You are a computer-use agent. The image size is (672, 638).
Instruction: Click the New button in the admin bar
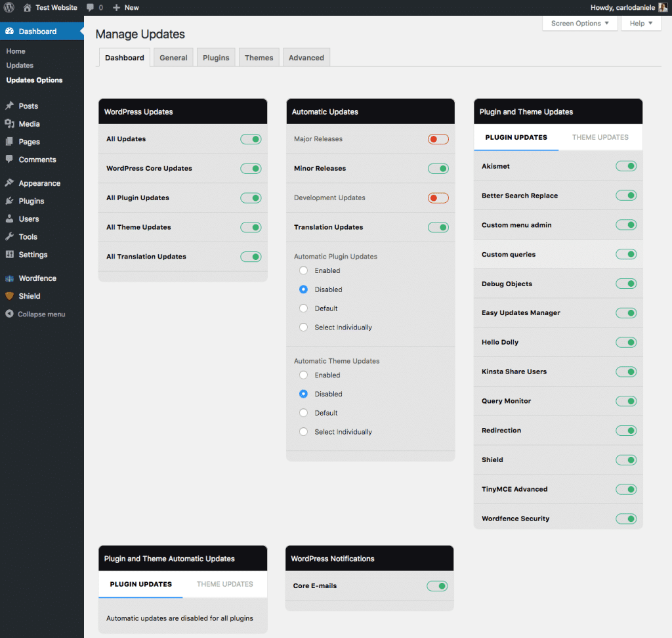[125, 7]
